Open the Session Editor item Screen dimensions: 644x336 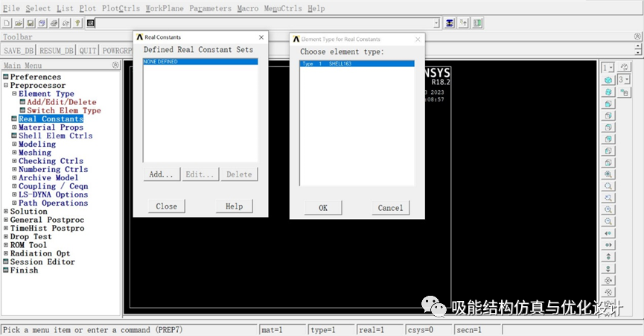(x=42, y=261)
